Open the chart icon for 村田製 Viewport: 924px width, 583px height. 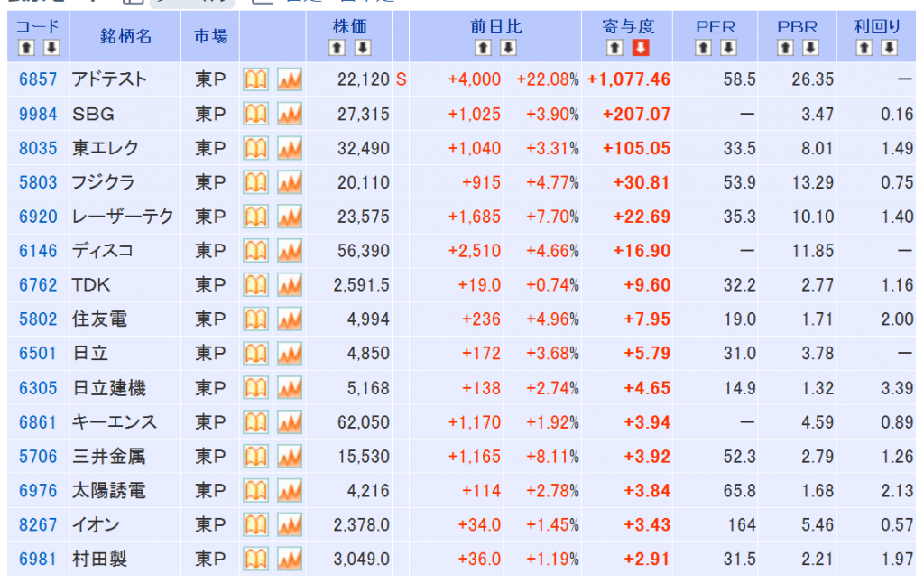pos(289,560)
